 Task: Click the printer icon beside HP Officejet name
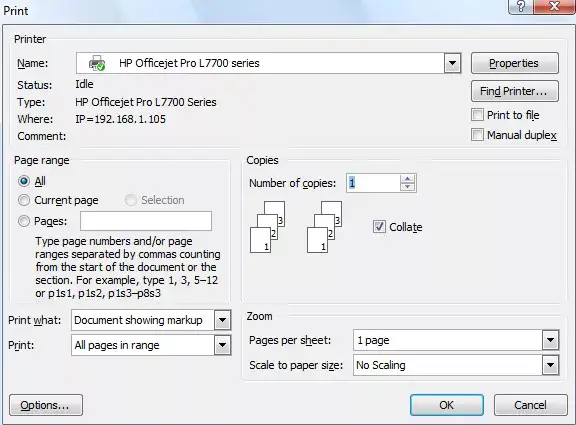click(97, 63)
